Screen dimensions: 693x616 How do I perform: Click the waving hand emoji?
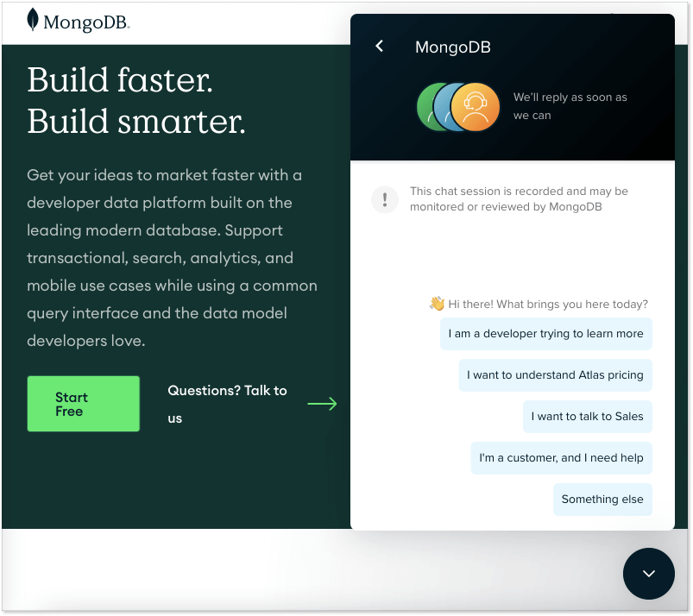click(x=437, y=304)
